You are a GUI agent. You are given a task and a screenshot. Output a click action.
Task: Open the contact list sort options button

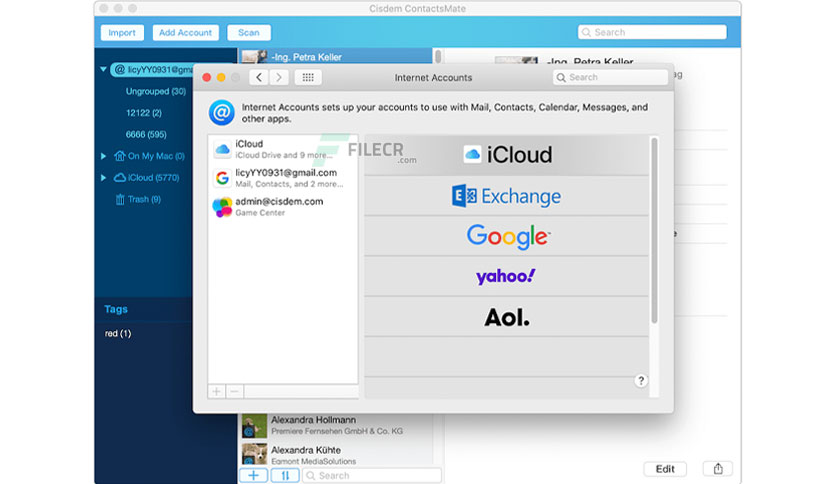click(x=285, y=475)
